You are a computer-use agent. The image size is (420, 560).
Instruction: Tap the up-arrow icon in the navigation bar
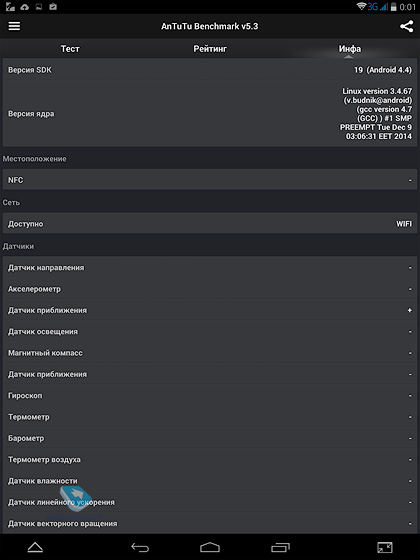(35, 547)
